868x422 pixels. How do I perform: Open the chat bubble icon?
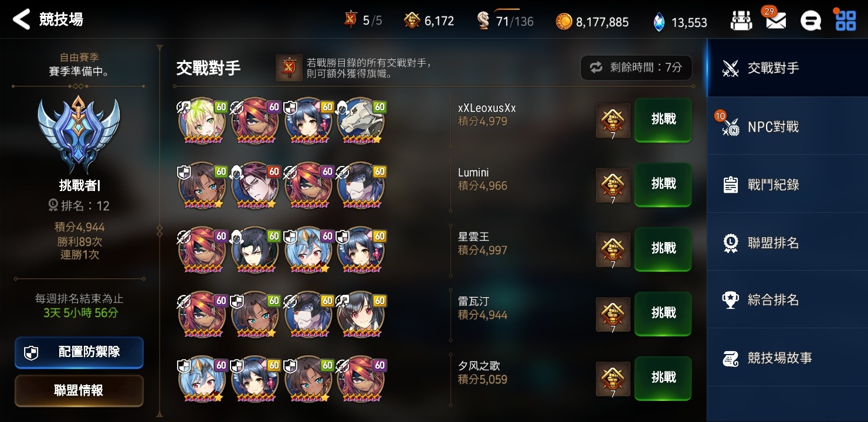point(811,21)
